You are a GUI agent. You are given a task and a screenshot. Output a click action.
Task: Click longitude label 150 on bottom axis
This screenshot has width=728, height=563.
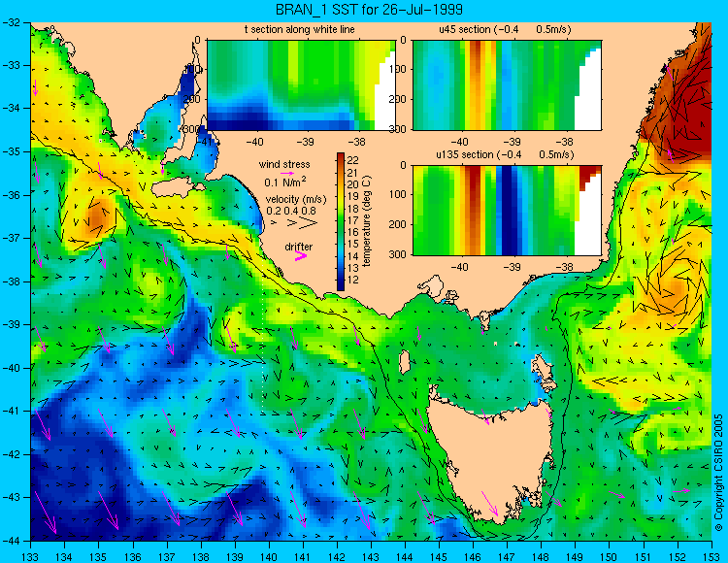609,556
